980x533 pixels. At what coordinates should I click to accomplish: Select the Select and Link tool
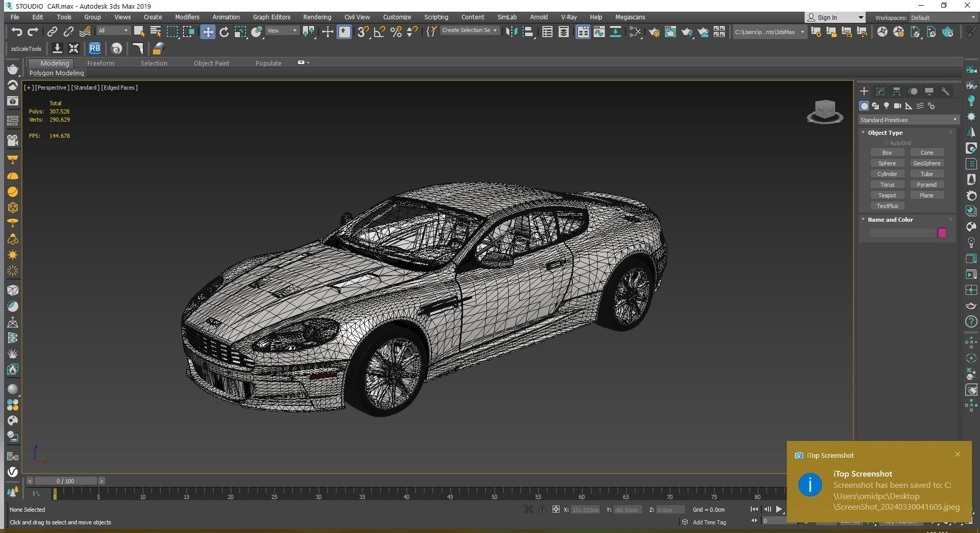click(x=52, y=32)
